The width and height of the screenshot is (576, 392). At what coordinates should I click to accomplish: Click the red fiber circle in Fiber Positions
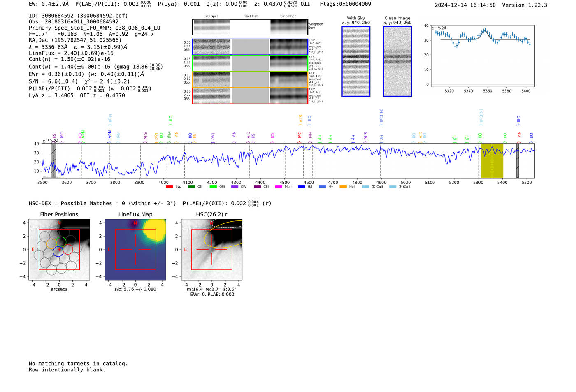click(x=68, y=249)
